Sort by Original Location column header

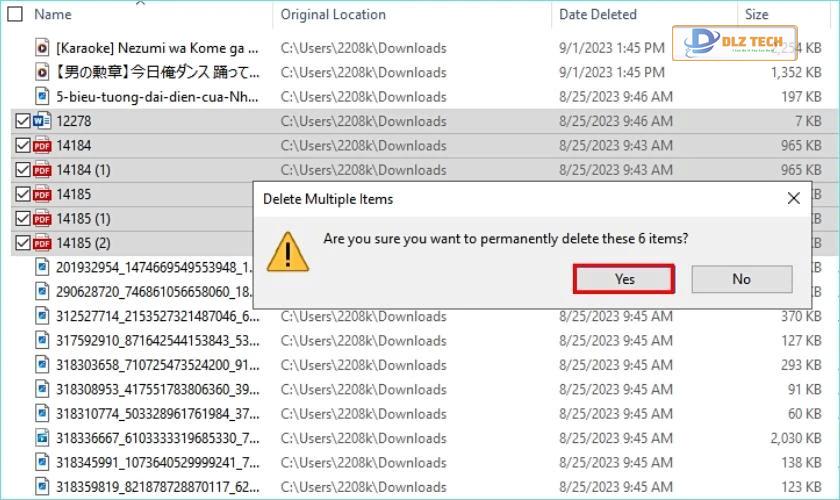(333, 14)
